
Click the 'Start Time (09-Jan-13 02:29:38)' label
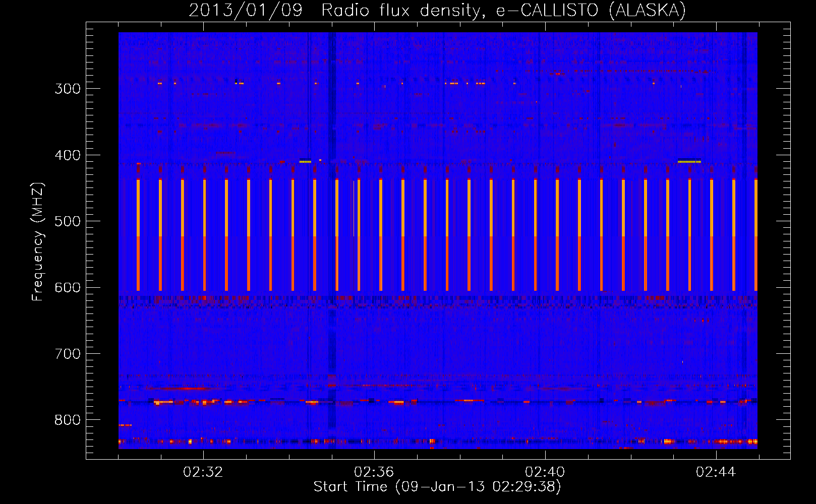click(437, 487)
